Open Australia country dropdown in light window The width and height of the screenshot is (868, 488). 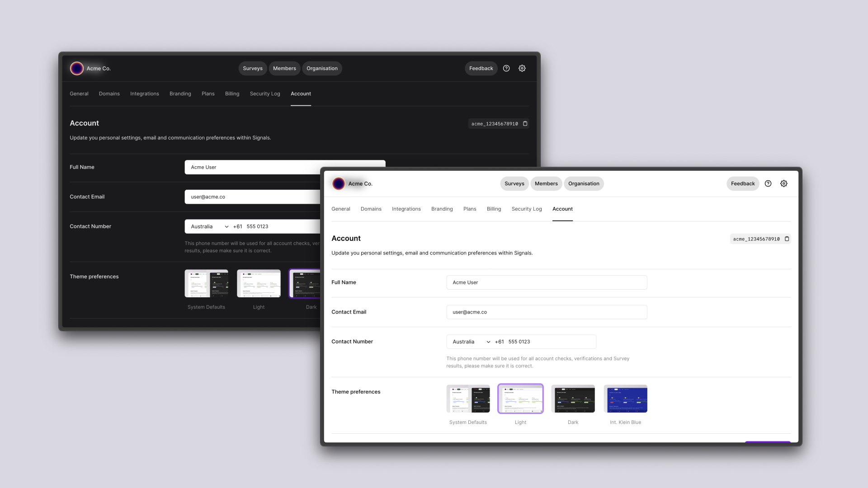coord(471,342)
